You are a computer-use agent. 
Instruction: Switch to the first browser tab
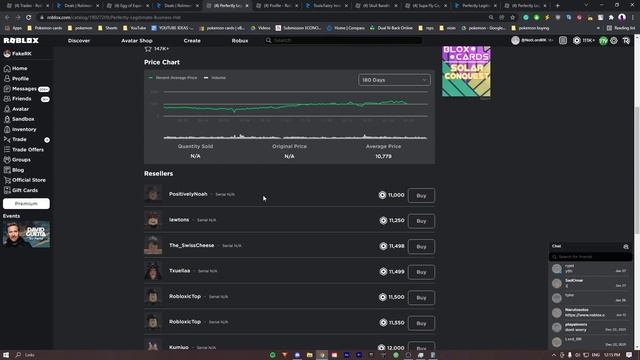click(27, 6)
